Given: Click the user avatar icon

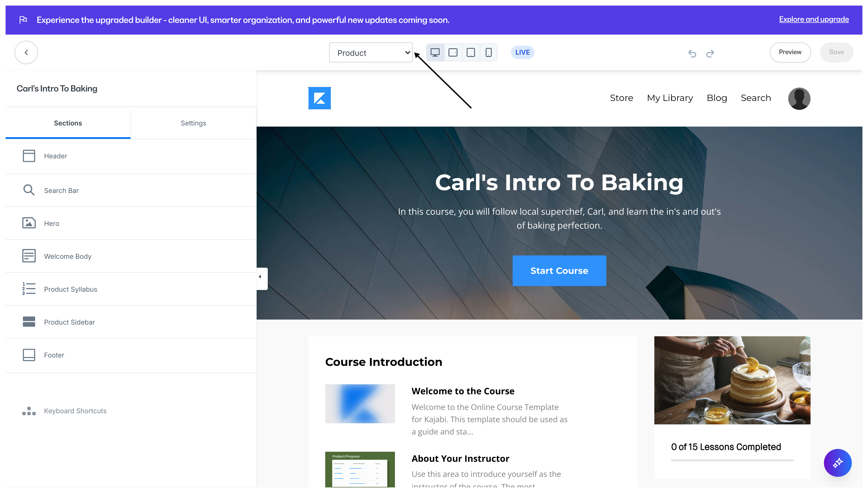Looking at the screenshot, I should [799, 98].
